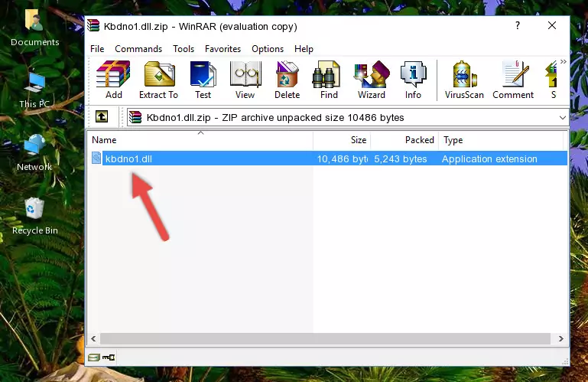The width and height of the screenshot is (588, 382).
Task: Select the kbdno1.dll file row
Action: coord(328,158)
